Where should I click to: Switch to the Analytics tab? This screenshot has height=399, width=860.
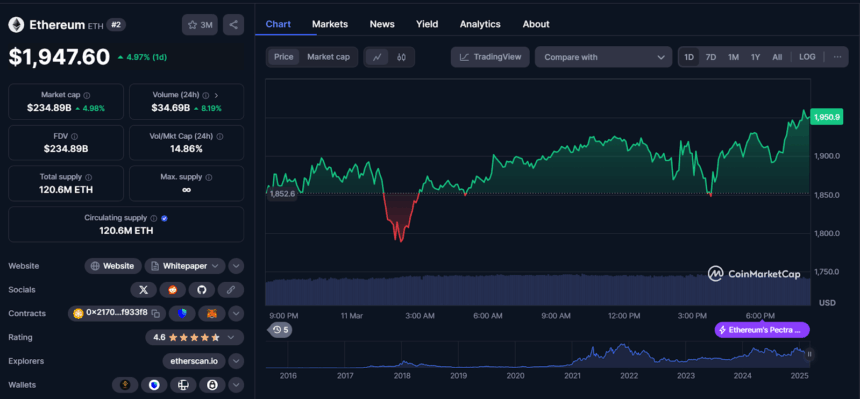480,24
